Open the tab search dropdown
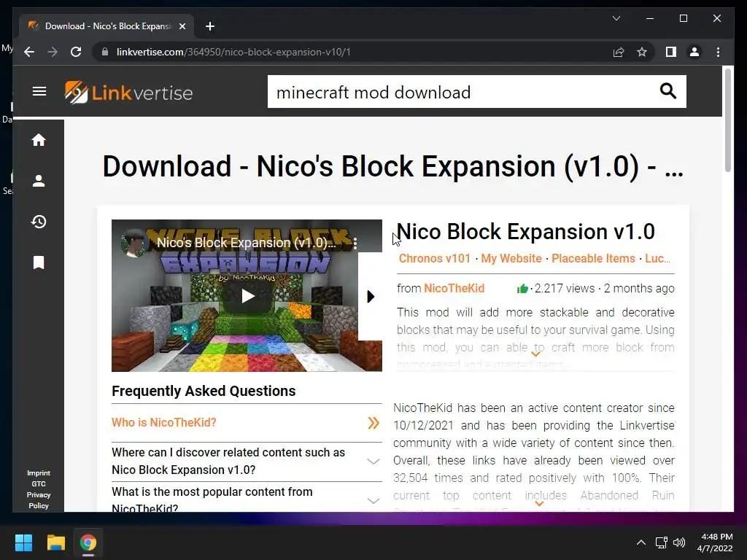This screenshot has width=747, height=560. point(616,18)
